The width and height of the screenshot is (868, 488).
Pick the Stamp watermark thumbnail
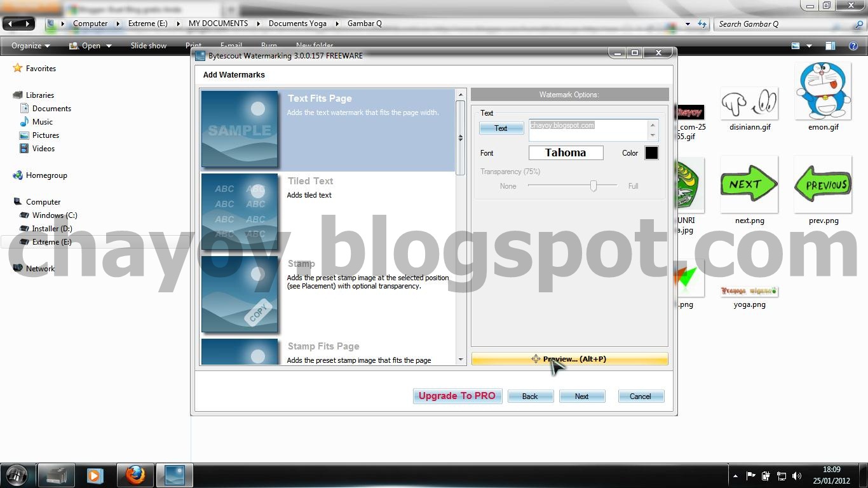pyautogui.click(x=240, y=294)
